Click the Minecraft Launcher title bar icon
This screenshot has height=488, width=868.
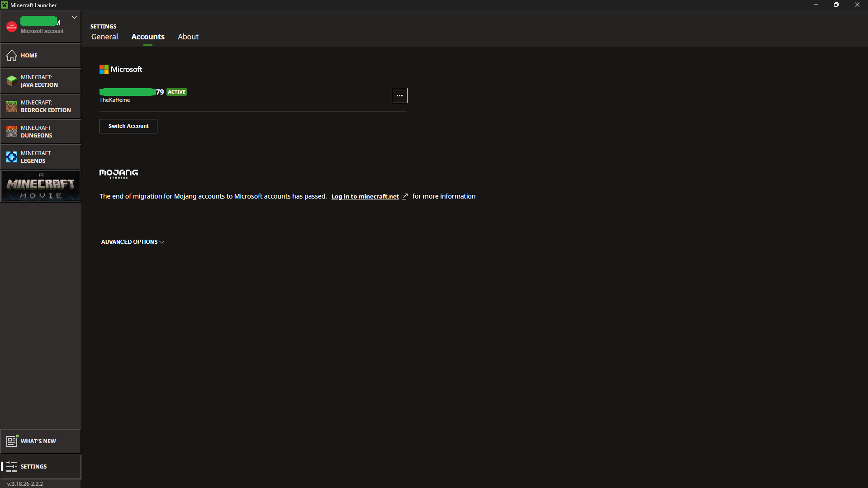click(x=5, y=5)
